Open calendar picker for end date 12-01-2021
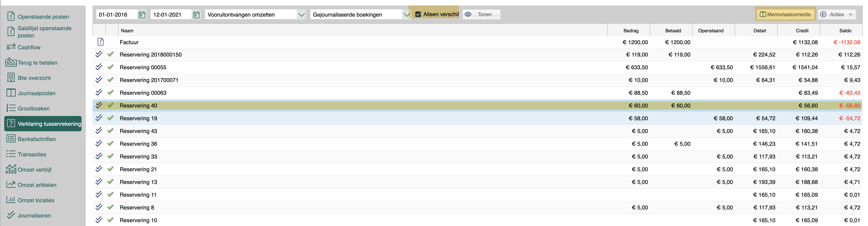868x226 pixels. (x=196, y=14)
